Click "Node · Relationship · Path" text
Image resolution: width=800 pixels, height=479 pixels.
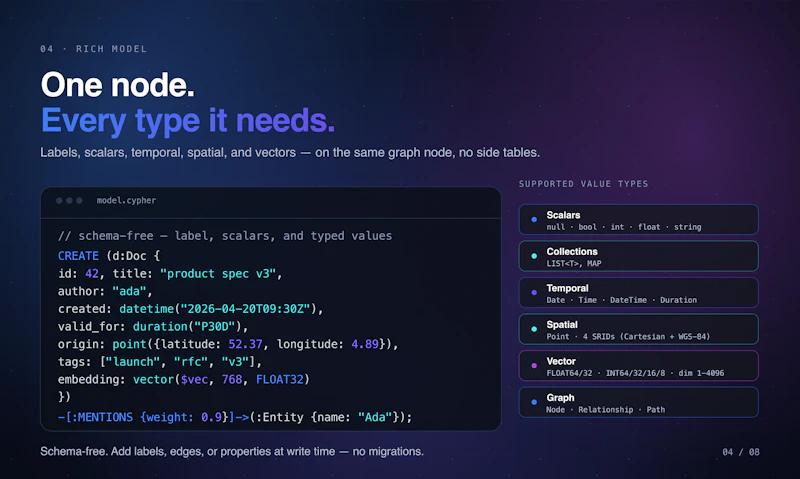[x=605, y=410]
